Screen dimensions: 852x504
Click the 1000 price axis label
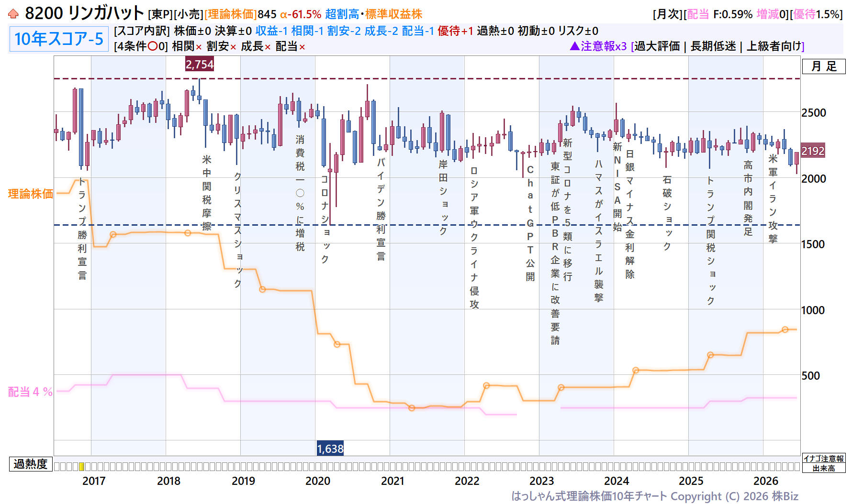point(813,310)
